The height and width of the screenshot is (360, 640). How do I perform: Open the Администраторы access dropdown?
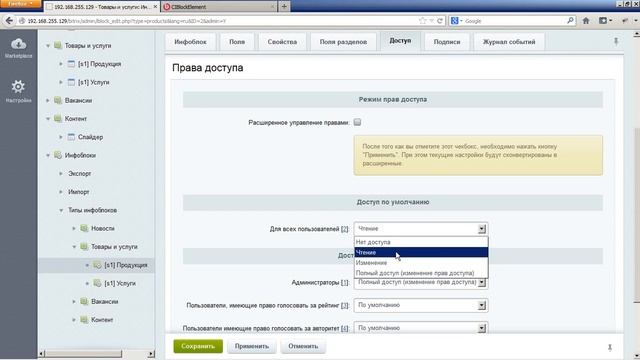[421, 282]
